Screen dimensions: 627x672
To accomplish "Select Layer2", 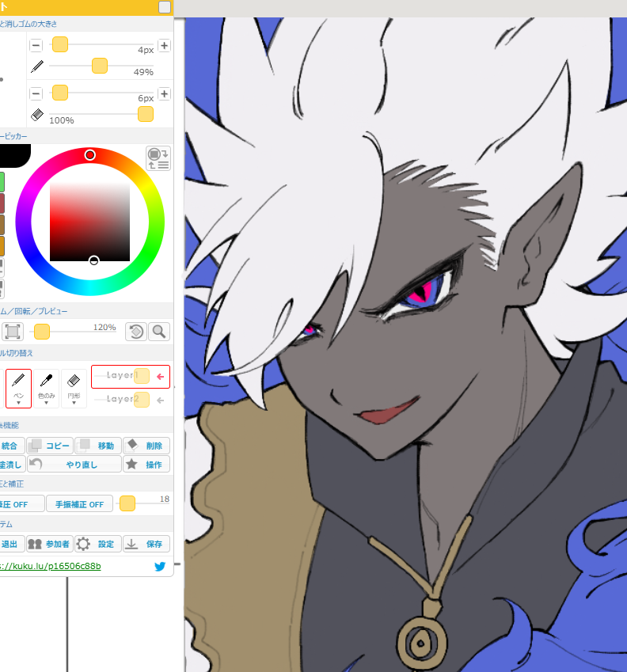I will tap(131, 400).
